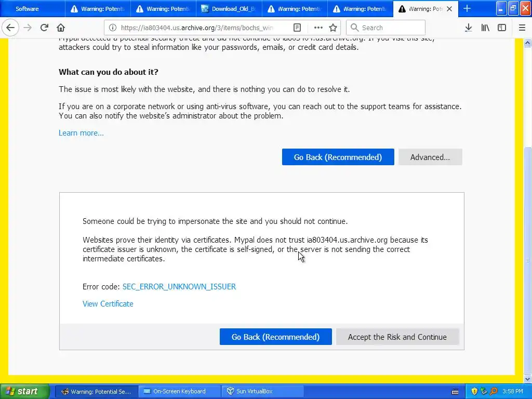Screen dimensions: 532x399
Task: Close the active Warning tab
Action: [x=449, y=9]
